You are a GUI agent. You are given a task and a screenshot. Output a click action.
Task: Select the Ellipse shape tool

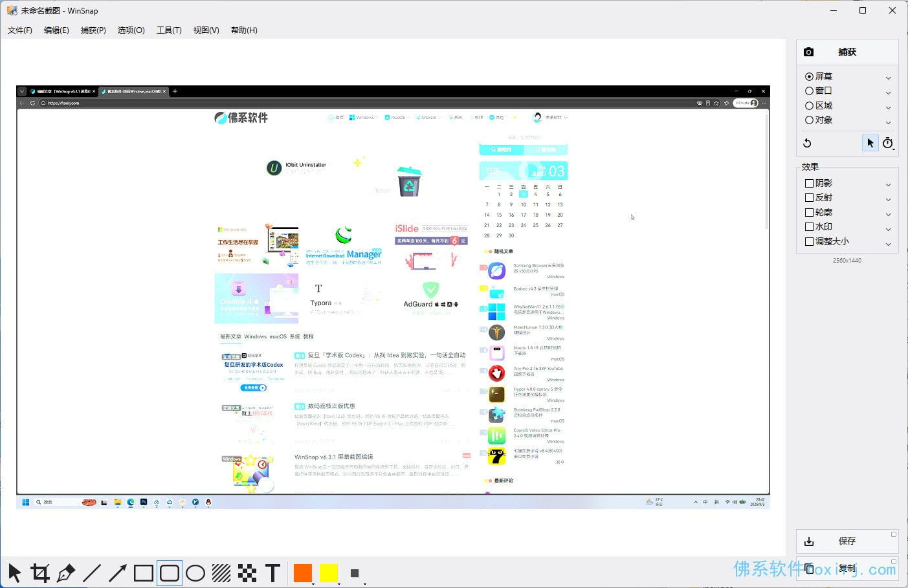(195, 573)
